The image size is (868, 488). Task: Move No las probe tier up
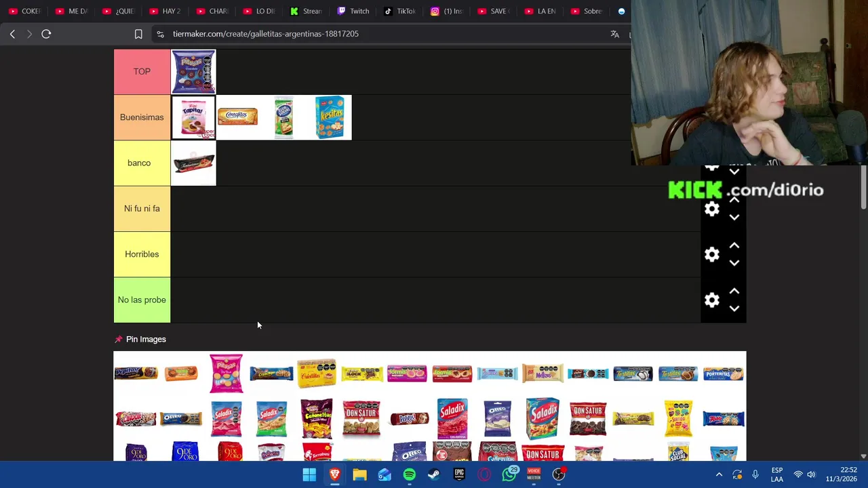[x=734, y=291]
